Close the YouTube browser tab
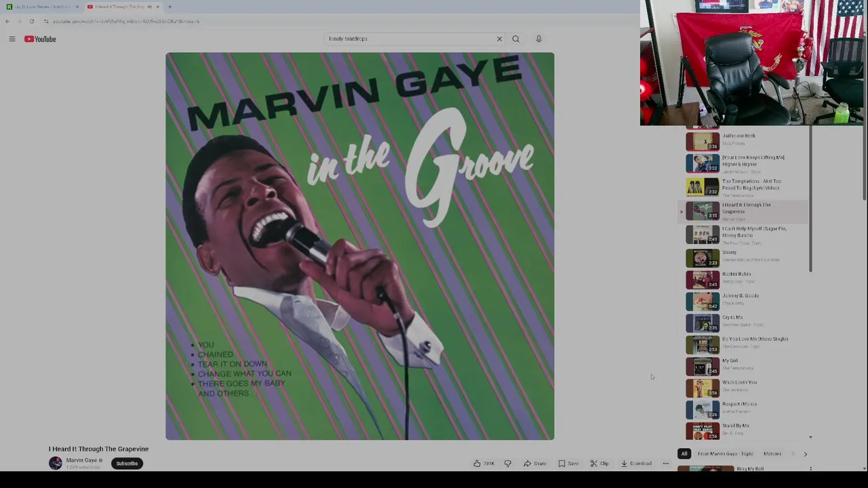868x488 pixels. pos(157,7)
